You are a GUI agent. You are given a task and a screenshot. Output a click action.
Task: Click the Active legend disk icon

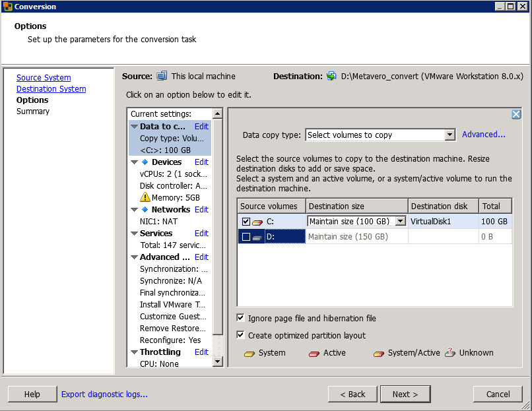[x=314, y=354]
